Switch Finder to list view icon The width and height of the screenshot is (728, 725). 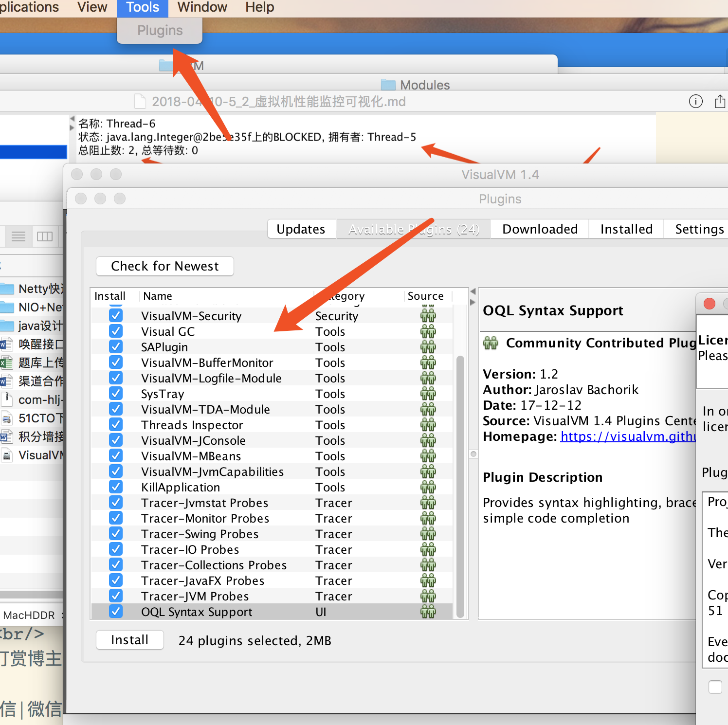coord(18,236)
